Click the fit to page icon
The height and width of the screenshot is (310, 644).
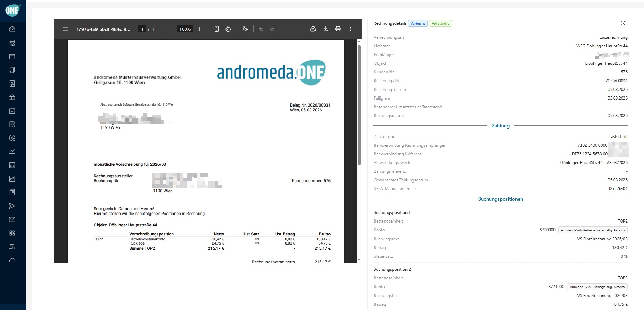(217, 29)
